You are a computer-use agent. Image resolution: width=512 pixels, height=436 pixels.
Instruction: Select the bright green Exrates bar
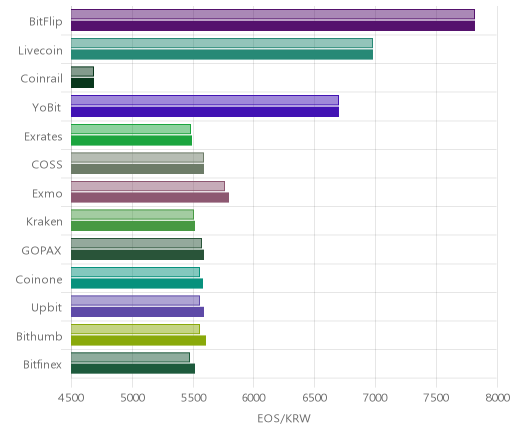coord(131,141)
